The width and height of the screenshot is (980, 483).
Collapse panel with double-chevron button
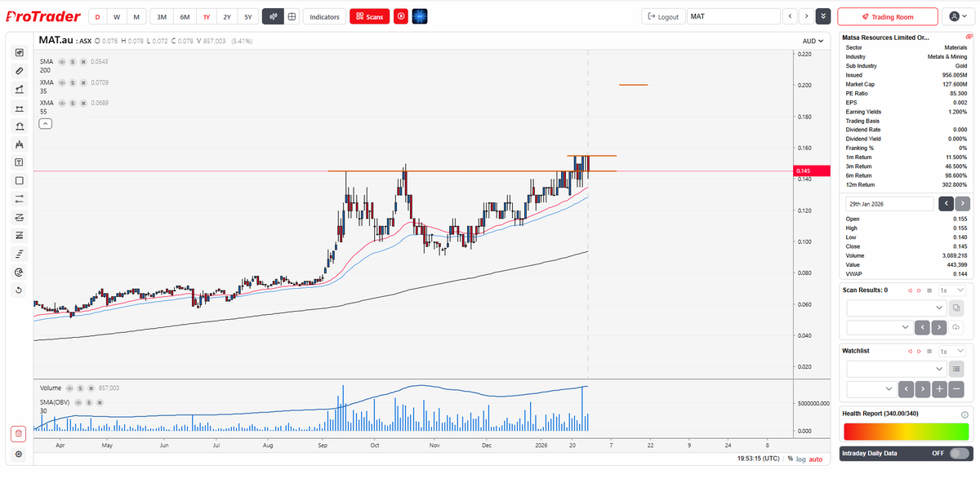pyautogui.click(x=823, y=16)
